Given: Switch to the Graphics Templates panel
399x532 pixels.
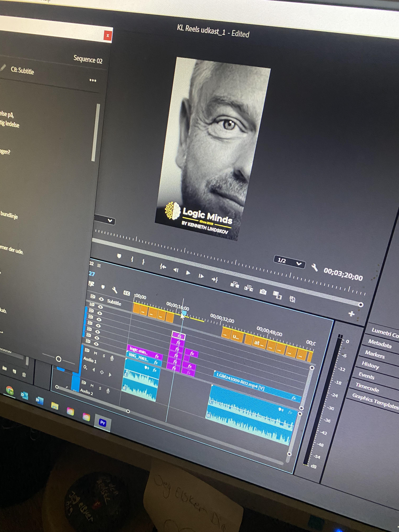Looking at the screenshot, I should coord(375,401).
